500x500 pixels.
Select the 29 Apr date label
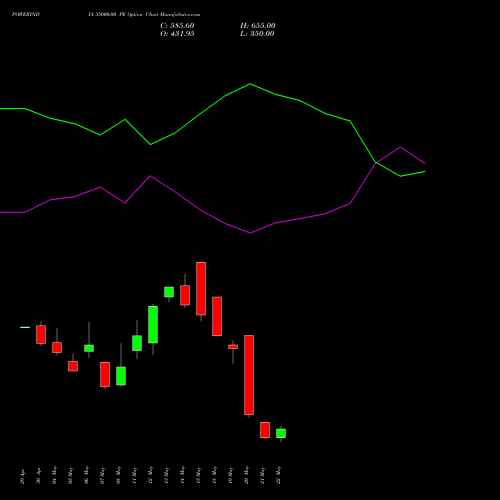pyautogui.click(x=22, y=477)
